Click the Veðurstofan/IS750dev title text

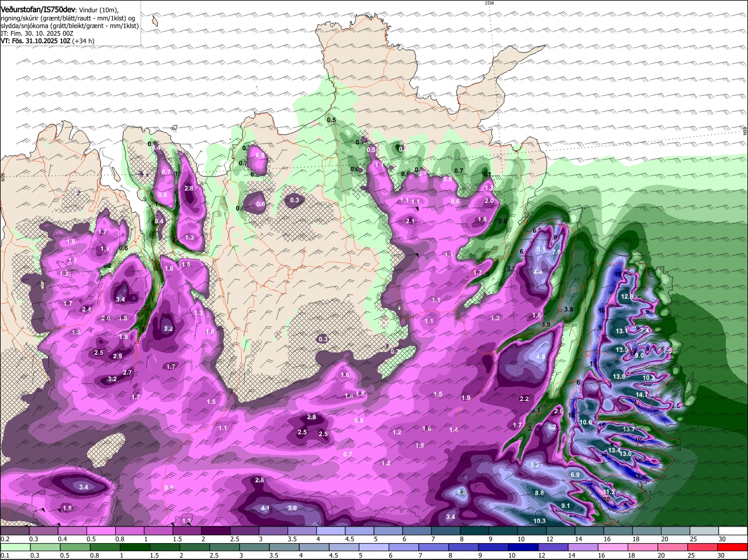(x=37, y=10)
